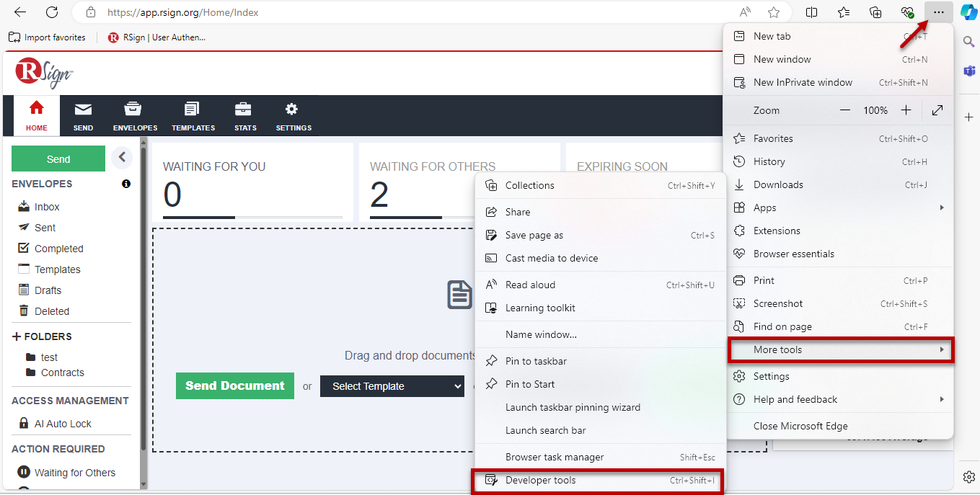Viewport: 980px width, 495px height.
Task: Open the split screen icon in toolbar
Action: pyautogui.click(x=811, y=12)
